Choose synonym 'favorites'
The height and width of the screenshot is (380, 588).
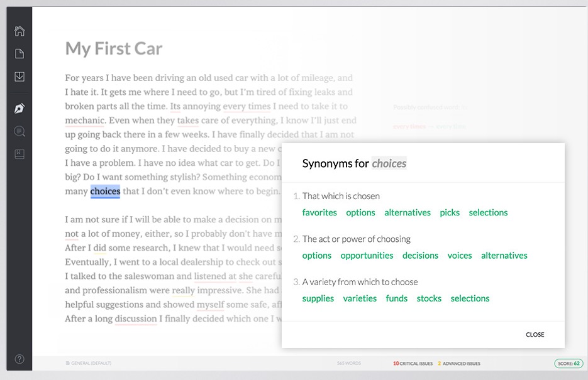[319, 212]
